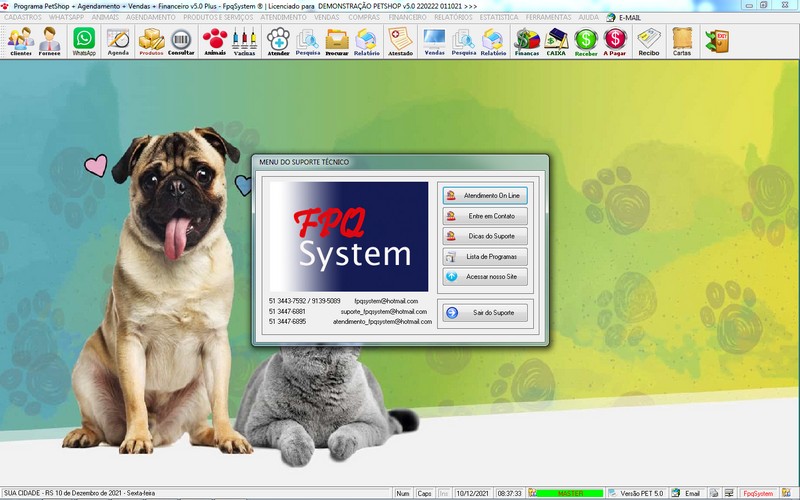Open the WHATSAPP menu

click(66, 17)
